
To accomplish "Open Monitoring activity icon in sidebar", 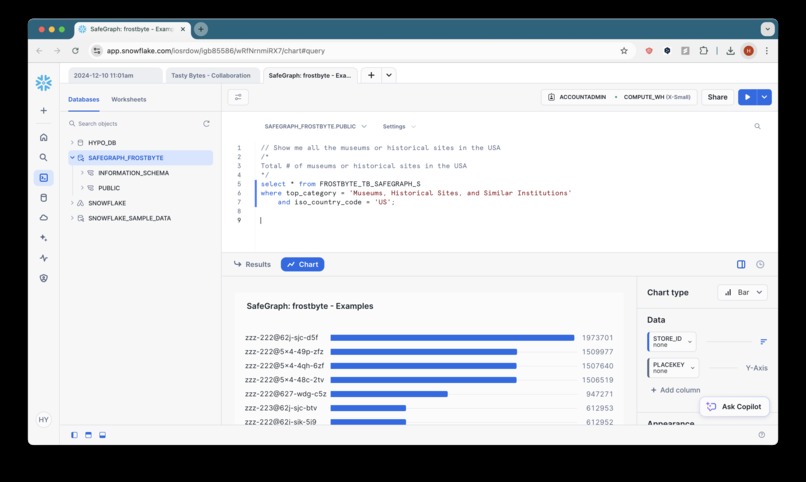I will tap(44, 258).
